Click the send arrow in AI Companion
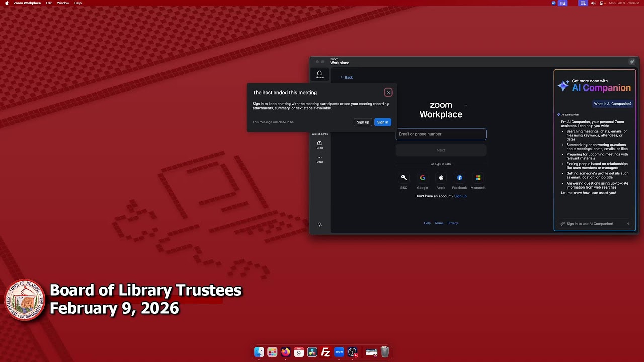 (x=628, y=224)
